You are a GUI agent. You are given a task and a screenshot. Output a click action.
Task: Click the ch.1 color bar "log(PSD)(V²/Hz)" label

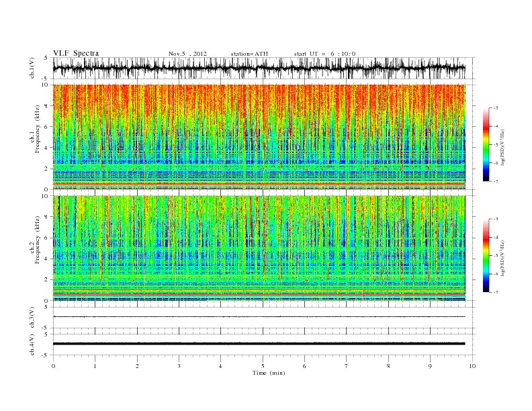tap(502, 146)
